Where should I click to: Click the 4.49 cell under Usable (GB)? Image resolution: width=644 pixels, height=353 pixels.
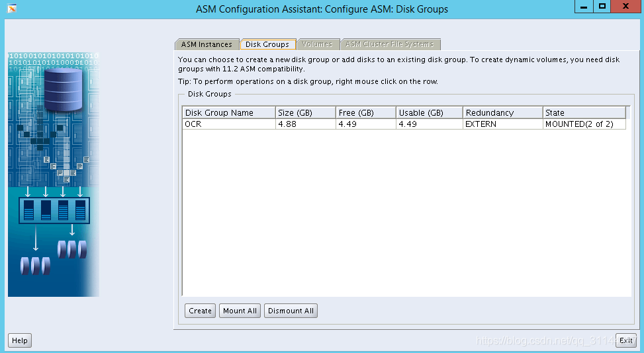tap(430, 124)
